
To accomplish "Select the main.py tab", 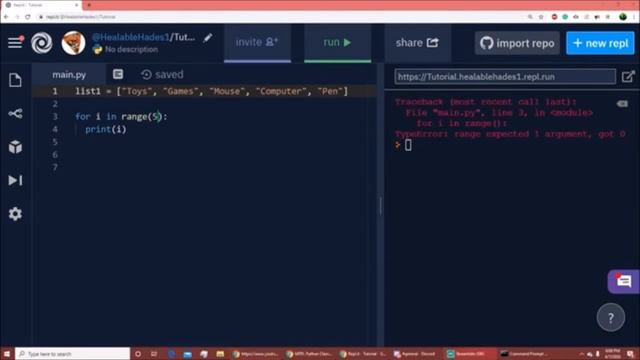I will click(x=69, y=75).
